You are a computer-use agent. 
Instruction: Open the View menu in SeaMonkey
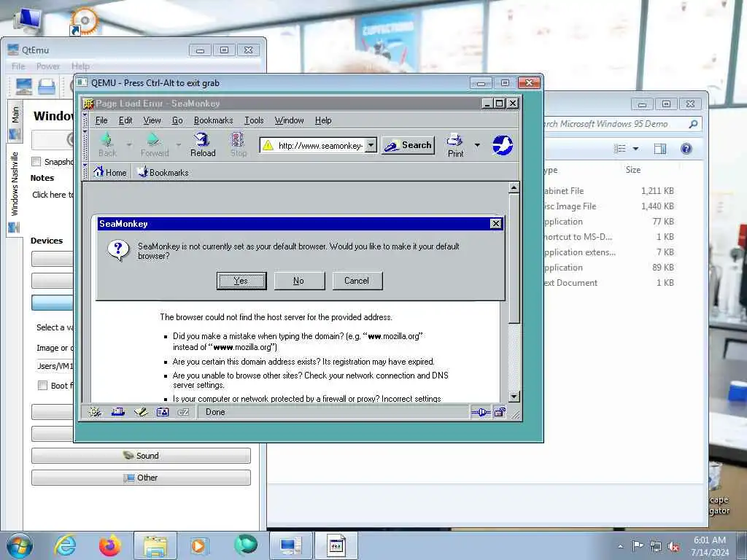pos(152,120)
